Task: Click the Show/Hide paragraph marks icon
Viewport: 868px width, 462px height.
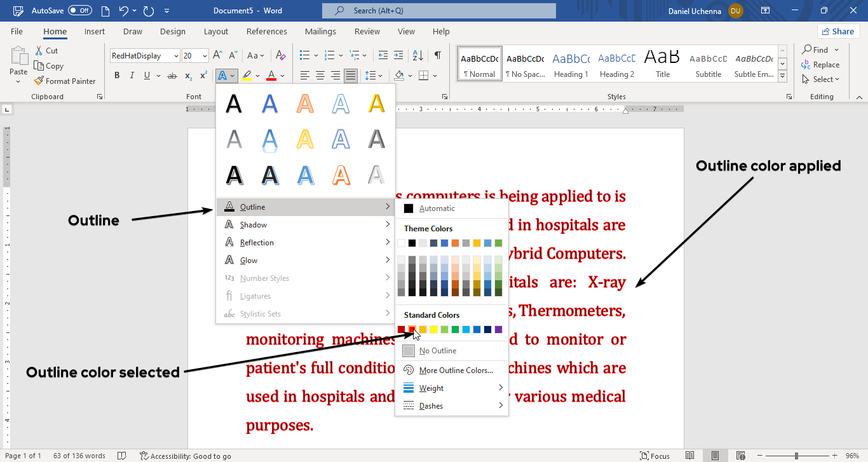Action: click(x=437, y=55)
